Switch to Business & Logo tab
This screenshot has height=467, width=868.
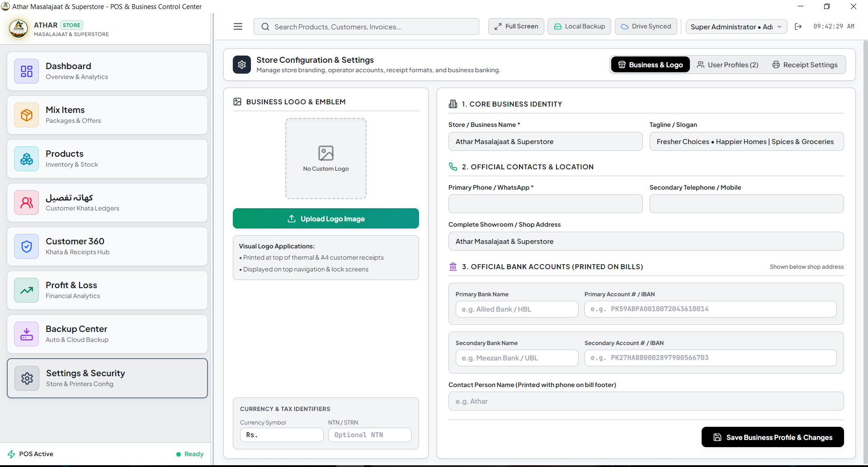(651, 65)
